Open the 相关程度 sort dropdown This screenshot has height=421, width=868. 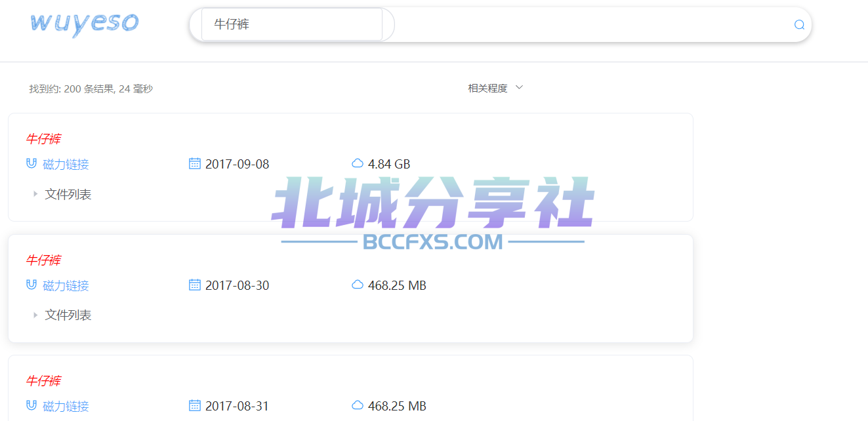pos(495,88)
